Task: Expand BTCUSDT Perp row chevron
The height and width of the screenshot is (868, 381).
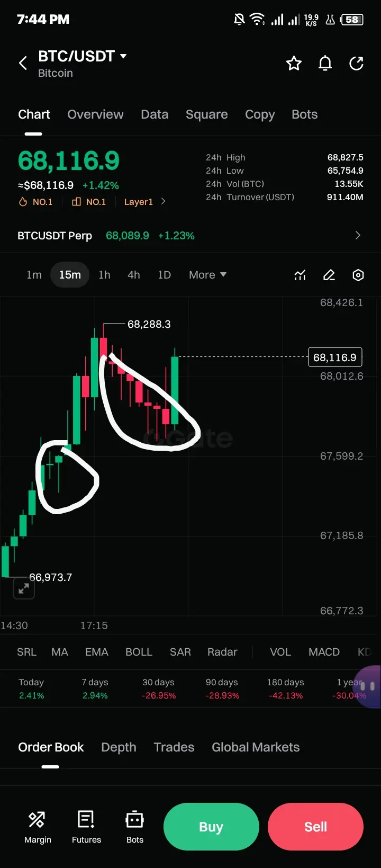Action: coord(358,235)
